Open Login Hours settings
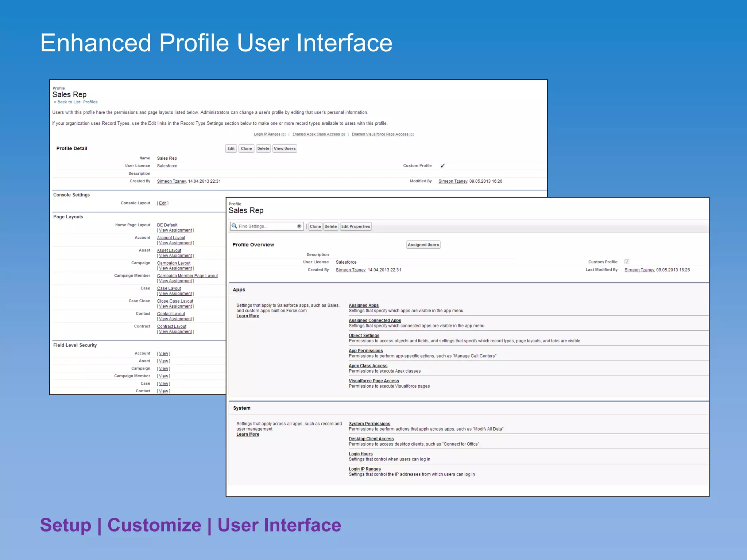This screenshot has width=747, height=560. tap(361, 454)
